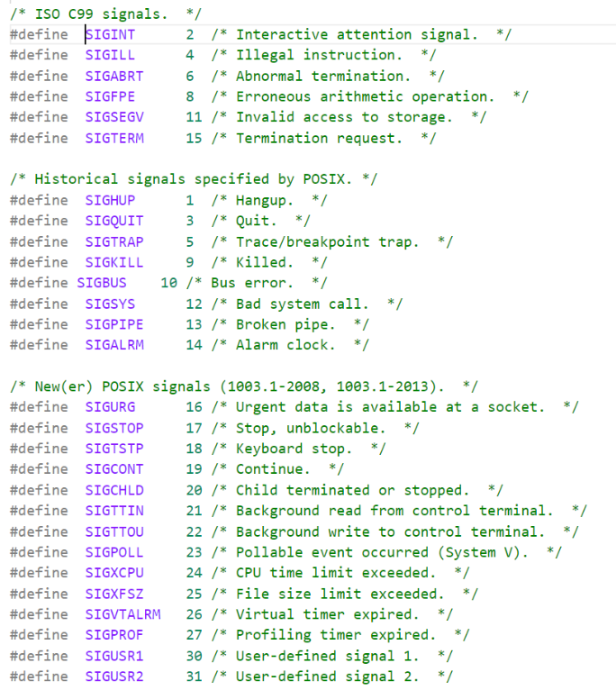Click the SIGCHLD identifier
This screenshot has height=690, width=616.
114,490
